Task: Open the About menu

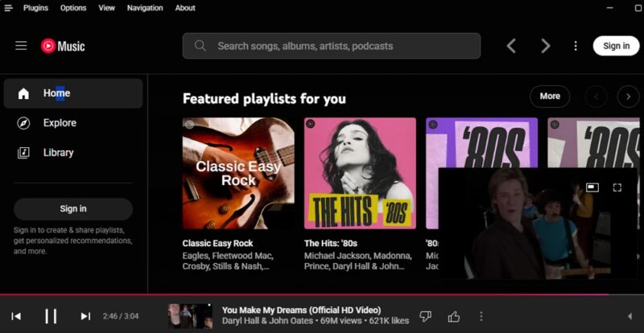Action: 185,8
